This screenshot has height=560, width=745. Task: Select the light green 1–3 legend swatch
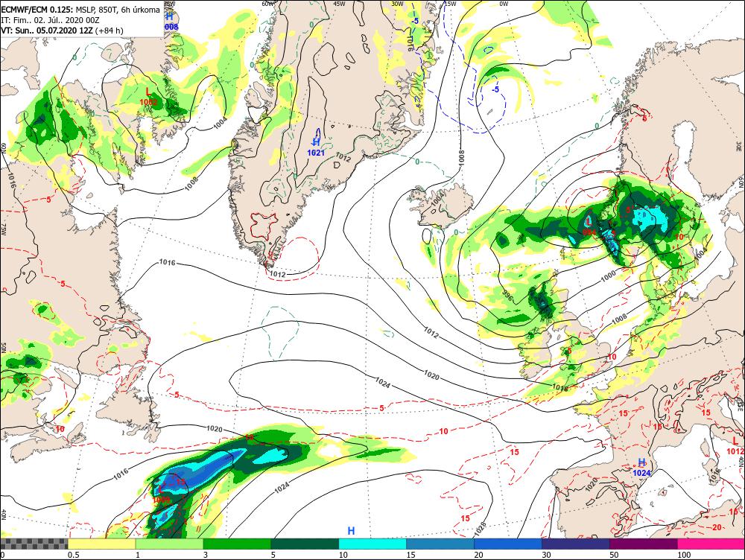point(169,544)
